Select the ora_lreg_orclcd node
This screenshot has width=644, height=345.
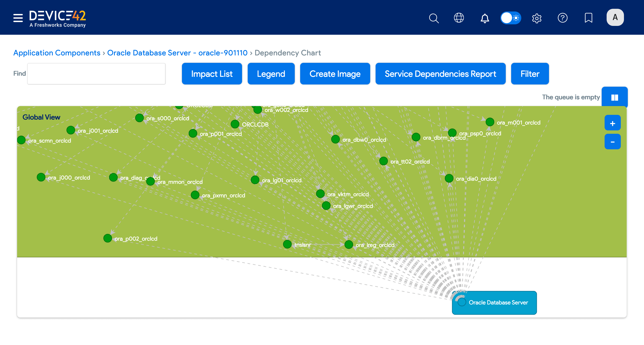point(348,245)
